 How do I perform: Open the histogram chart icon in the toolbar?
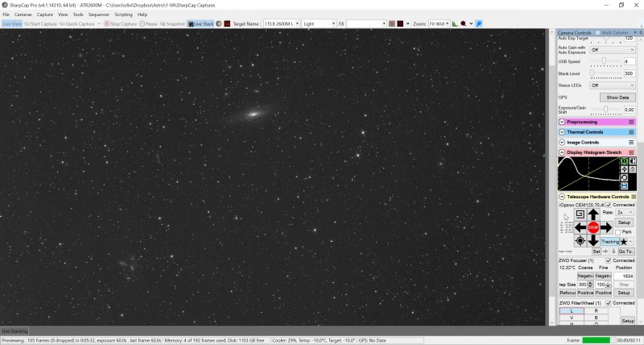[x=455, y=24]
